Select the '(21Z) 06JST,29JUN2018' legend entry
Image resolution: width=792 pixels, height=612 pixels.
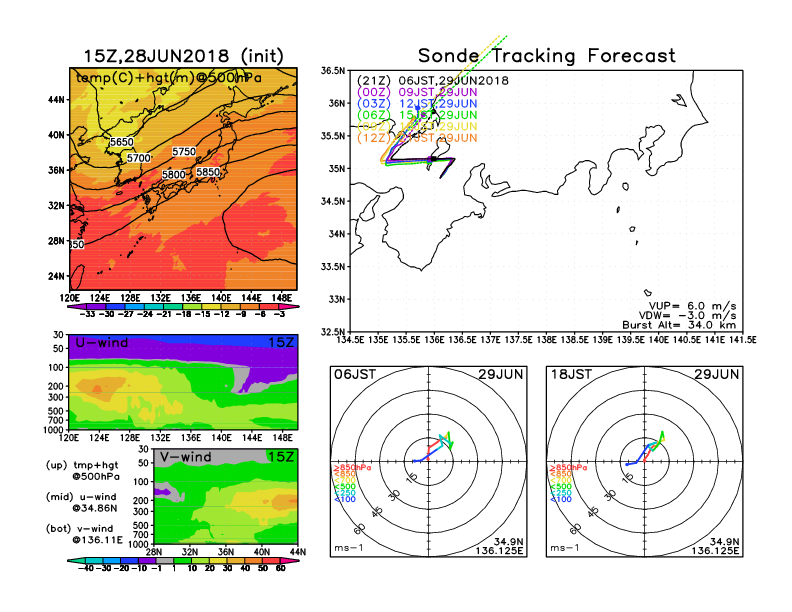tap(433, 81)
